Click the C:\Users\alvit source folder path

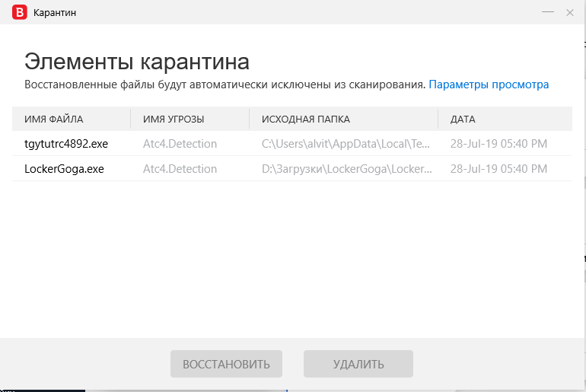346,143
